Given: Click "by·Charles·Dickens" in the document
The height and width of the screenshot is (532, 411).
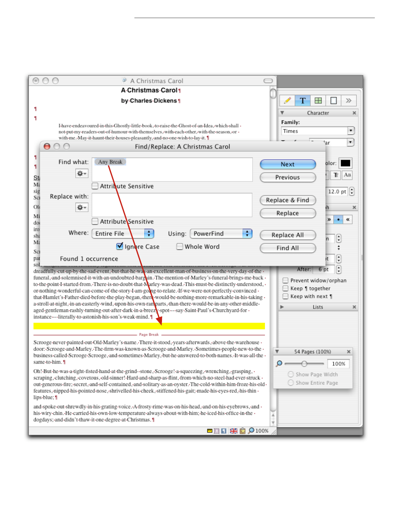Looking at the screenshot, I should (149, 101).
